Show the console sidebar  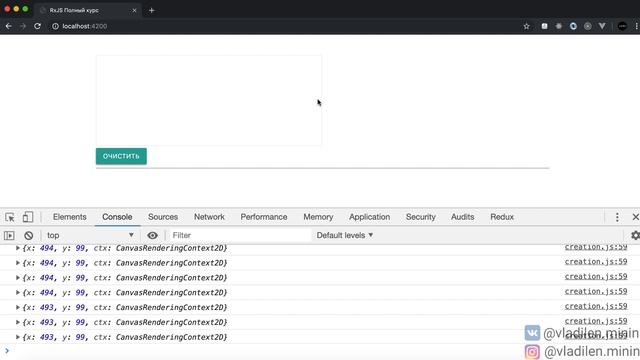coord(9,236)
